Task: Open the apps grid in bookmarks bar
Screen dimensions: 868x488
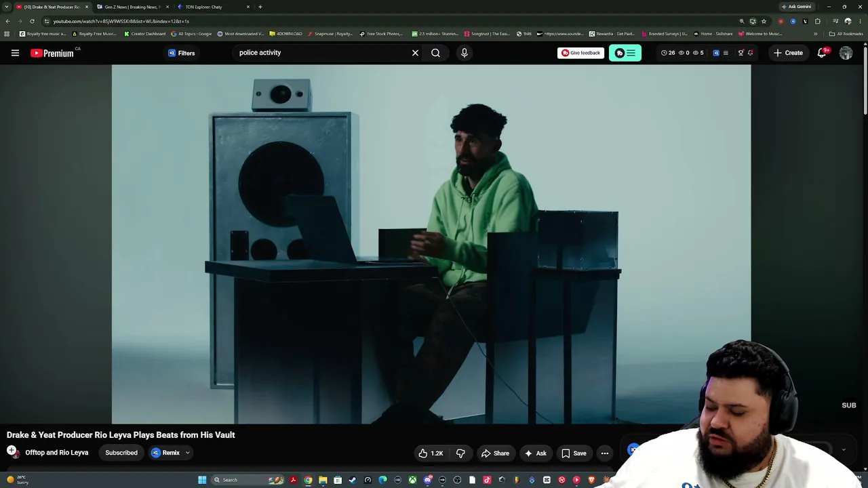Action: click(x=7, y=34)
